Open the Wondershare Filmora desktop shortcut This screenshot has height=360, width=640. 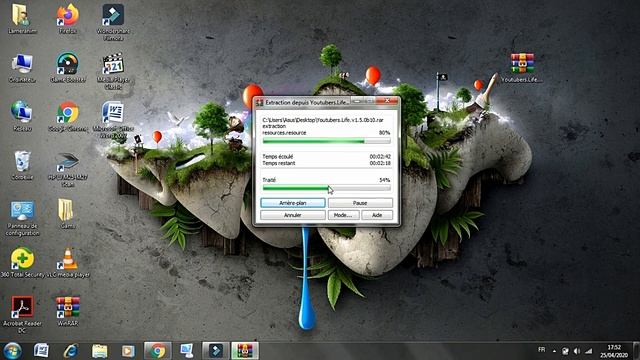tap(113, 22)
